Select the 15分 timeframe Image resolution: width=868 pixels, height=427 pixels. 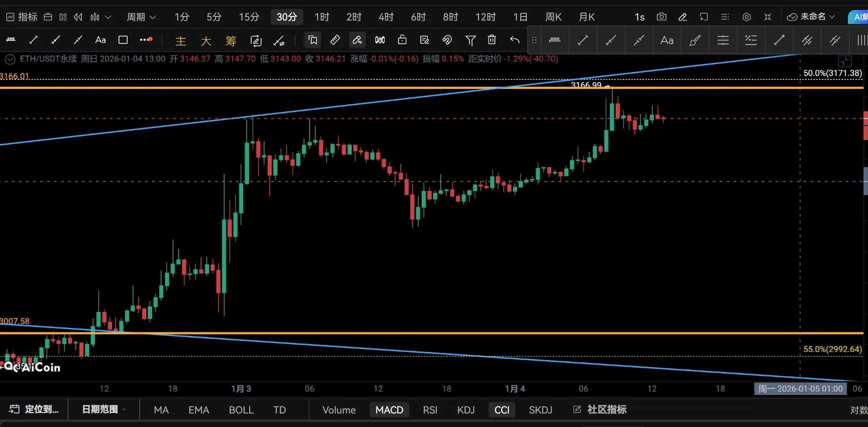[x=249, y=17]
